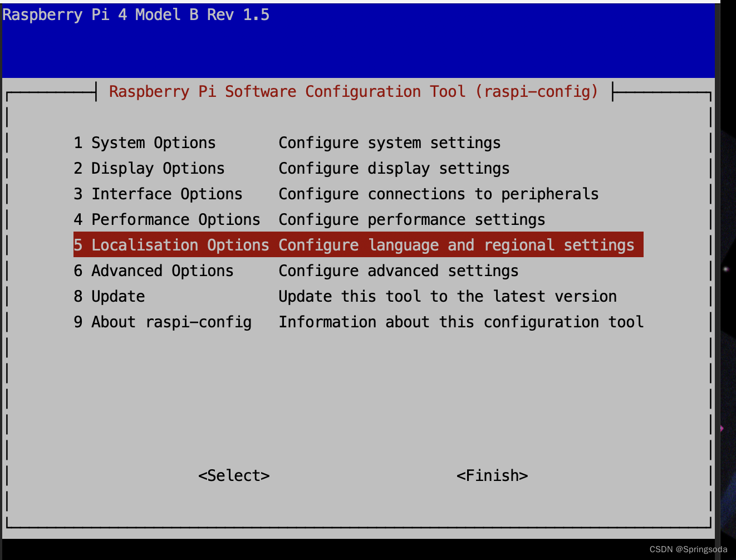The width and height of the screenshot is (736, 560).
Task: Choose Display Options in the list
Action: (x=149, y=169)
